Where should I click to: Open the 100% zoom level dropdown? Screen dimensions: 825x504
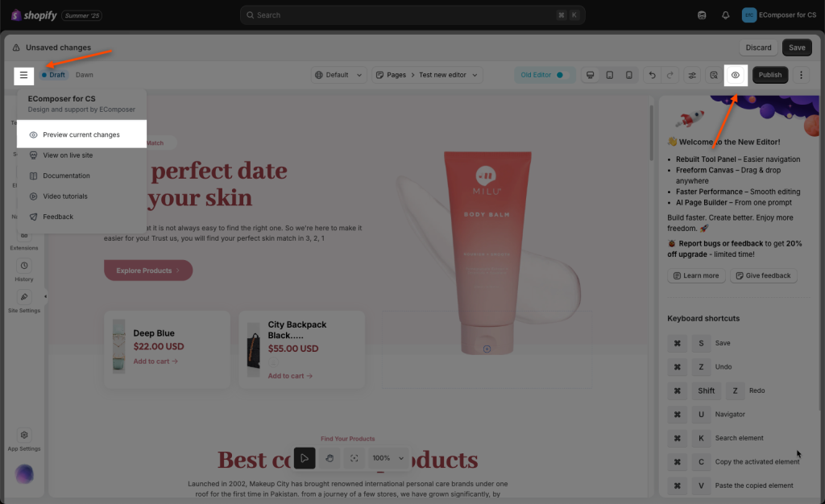(x=388, y=458)
